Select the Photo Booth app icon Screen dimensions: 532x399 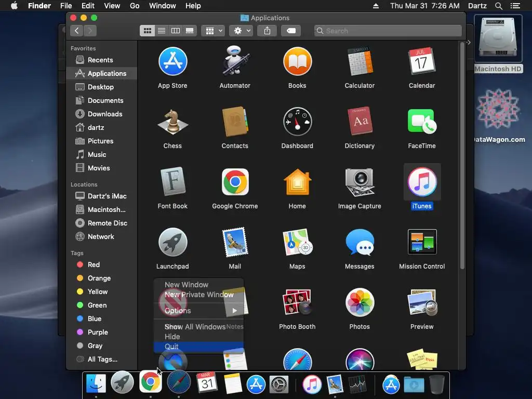[x=297, y=302]
